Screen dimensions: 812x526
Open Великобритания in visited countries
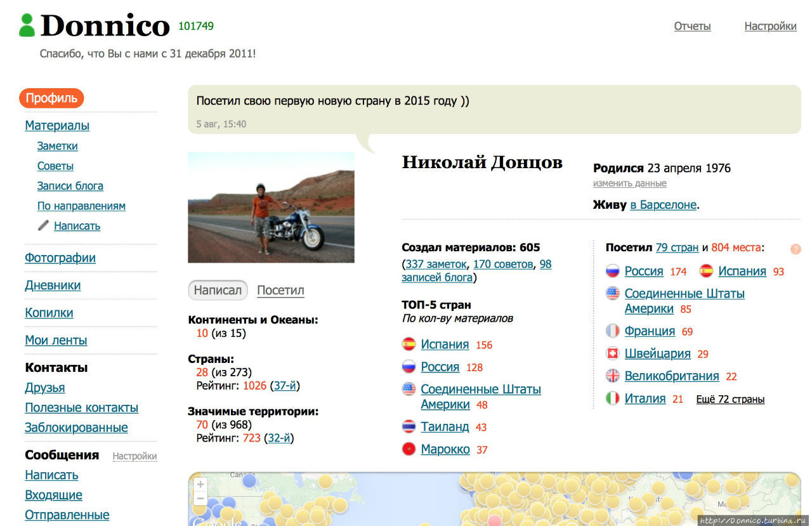[672, 376]
